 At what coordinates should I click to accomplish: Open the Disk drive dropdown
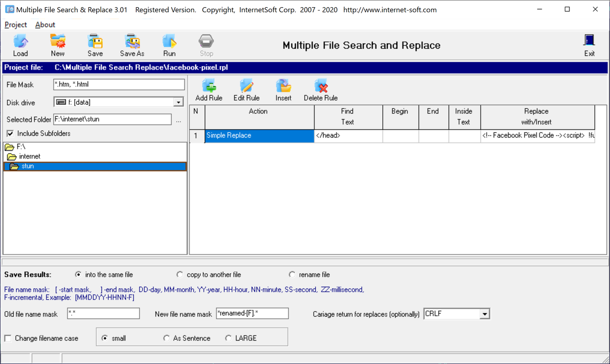click(x=178, y=102)
